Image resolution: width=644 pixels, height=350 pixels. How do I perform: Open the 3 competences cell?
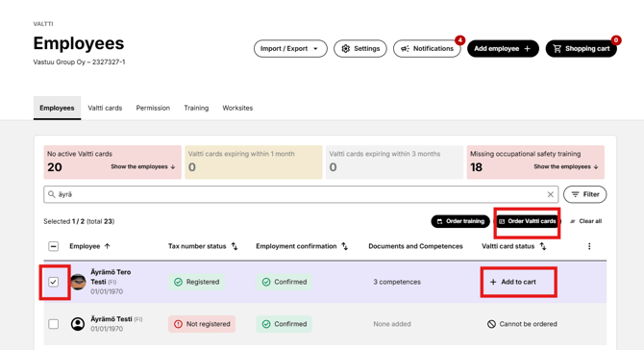pyautogui.click(x=397, y=282)
